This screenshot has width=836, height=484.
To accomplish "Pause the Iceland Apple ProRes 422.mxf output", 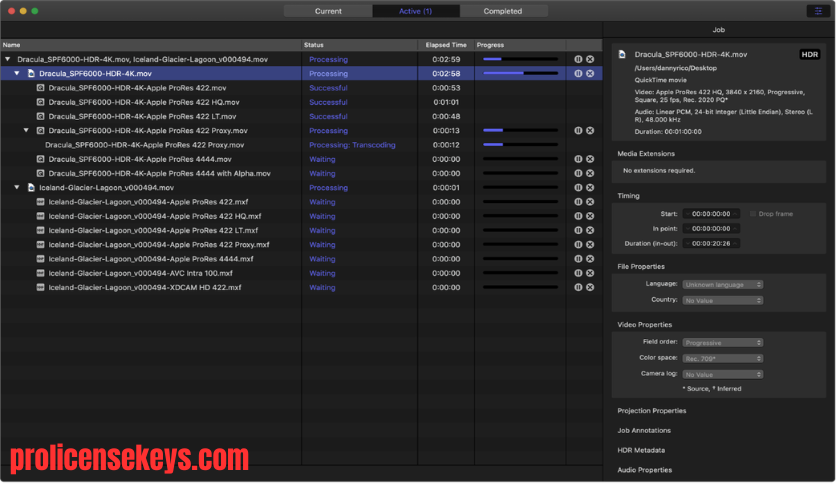I will (578, 202).
